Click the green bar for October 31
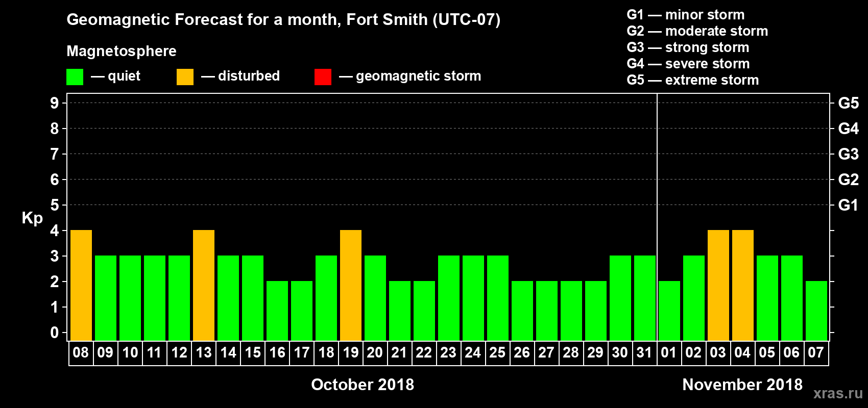The height and width of the screenshot is (408, 868). [645, 298]
